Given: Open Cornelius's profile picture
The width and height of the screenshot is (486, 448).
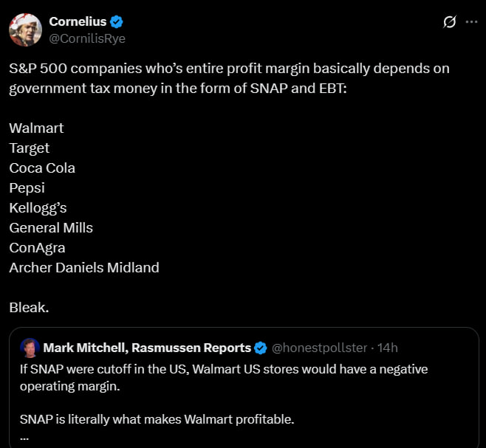Looking at the screenshot, I should [25, 30].
